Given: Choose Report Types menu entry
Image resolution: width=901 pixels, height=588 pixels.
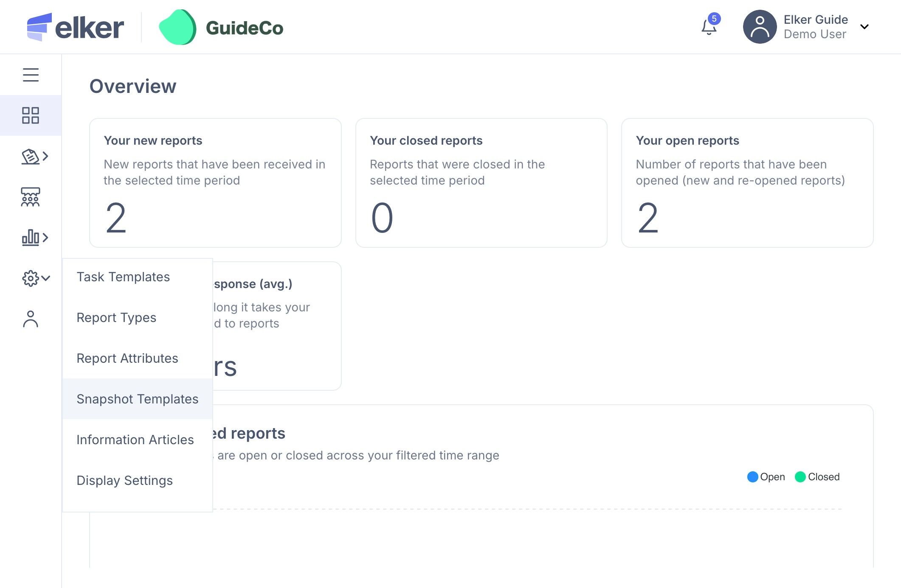Looking at the screenshot, I should click(x=116, y=317).
